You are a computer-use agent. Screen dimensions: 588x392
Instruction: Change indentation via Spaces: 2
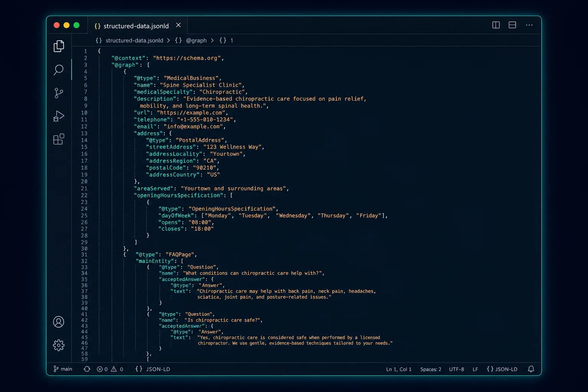(431, 369)
